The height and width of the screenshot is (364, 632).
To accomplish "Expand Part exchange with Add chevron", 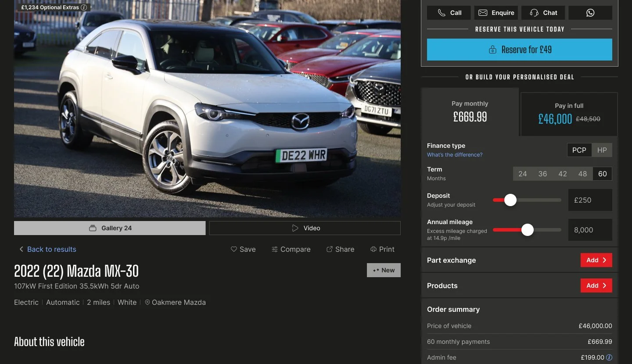I will pyautogui.click(x=596, y=260).
